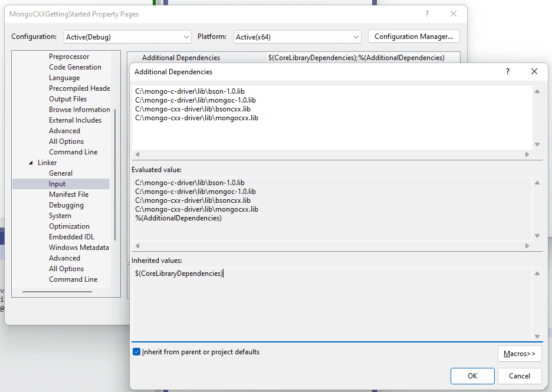
Task: Click the Cancel button
Action: [x=519, y=375]
